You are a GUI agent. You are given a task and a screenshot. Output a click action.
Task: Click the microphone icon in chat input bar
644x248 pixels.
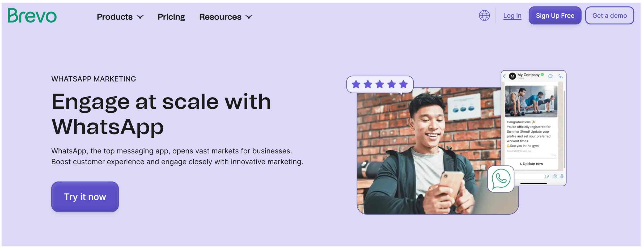pos(562,176)
